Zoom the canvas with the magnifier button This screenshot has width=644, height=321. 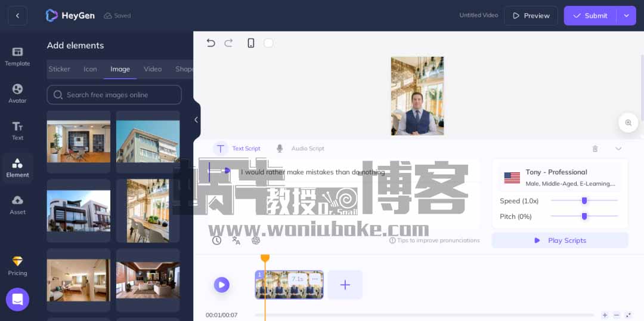(628, 122)
